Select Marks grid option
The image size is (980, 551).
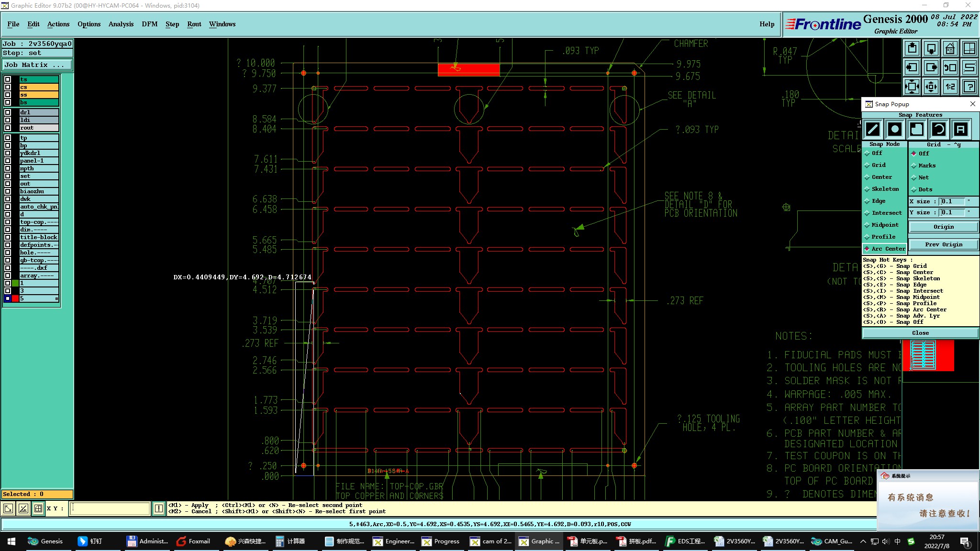[x=926, y=165]
